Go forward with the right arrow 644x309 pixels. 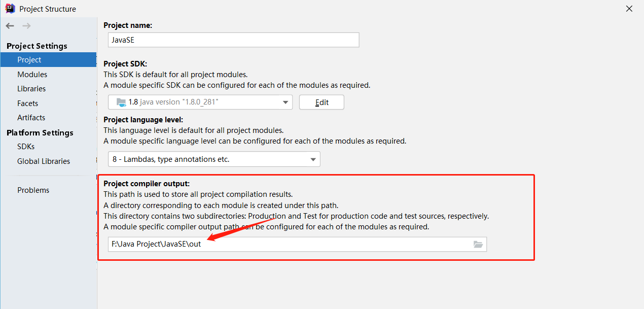pyautogui.click(x=27, y=26)
